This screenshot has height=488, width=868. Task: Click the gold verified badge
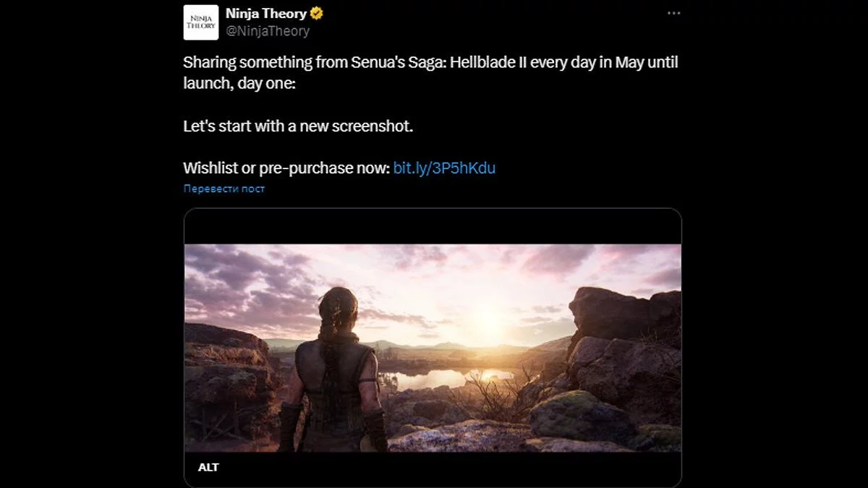(317, 14)
